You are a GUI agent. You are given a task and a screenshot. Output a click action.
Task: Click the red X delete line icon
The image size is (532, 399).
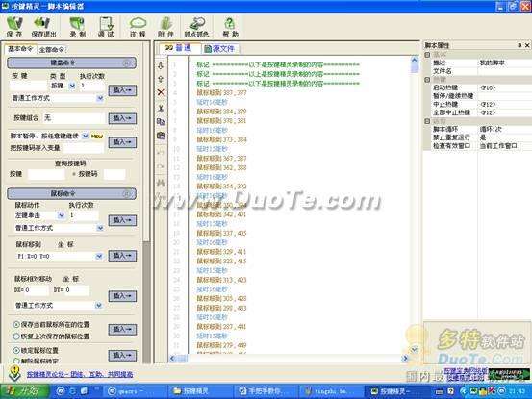(161, 92)
